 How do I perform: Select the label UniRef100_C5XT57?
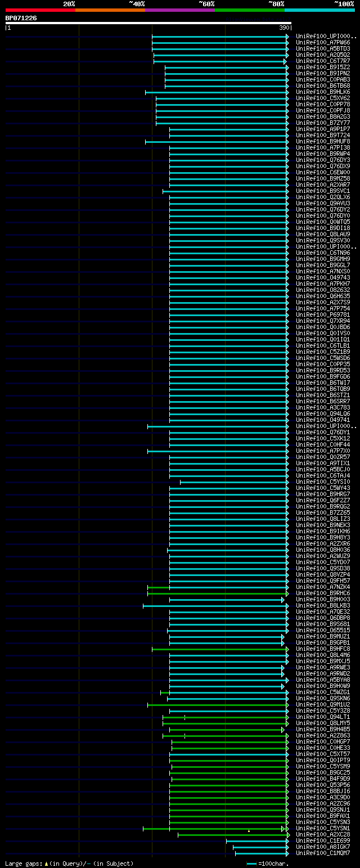tap(323, 754)
